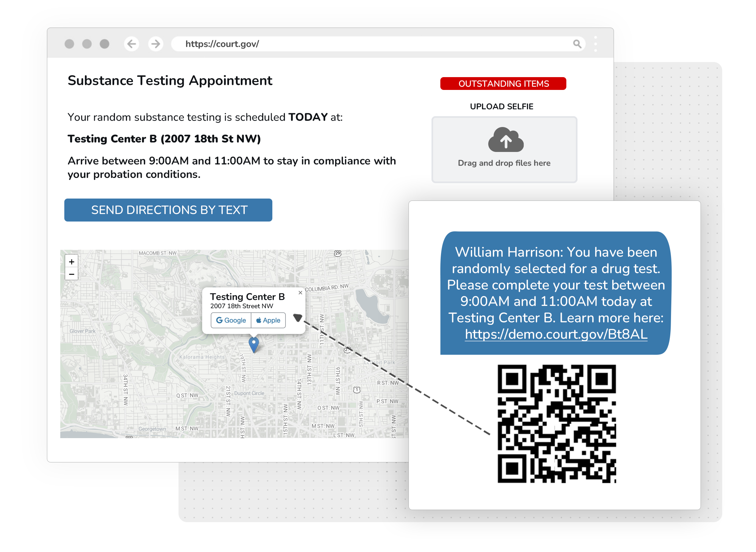Image resolution: width=756 pixels, height=552 pixels.
Task: Click the drag and drop upload area
Action: point(504,150)
